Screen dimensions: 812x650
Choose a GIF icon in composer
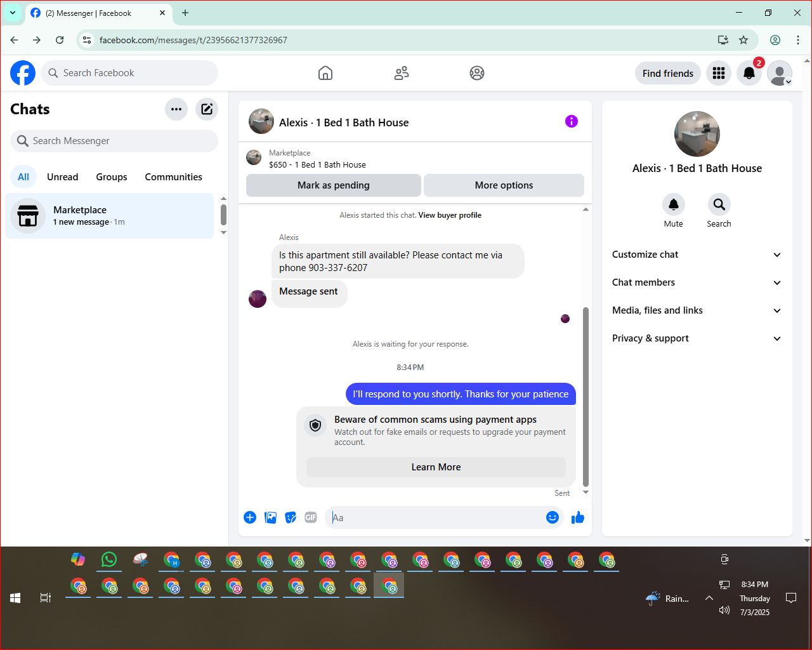point(311,517)
